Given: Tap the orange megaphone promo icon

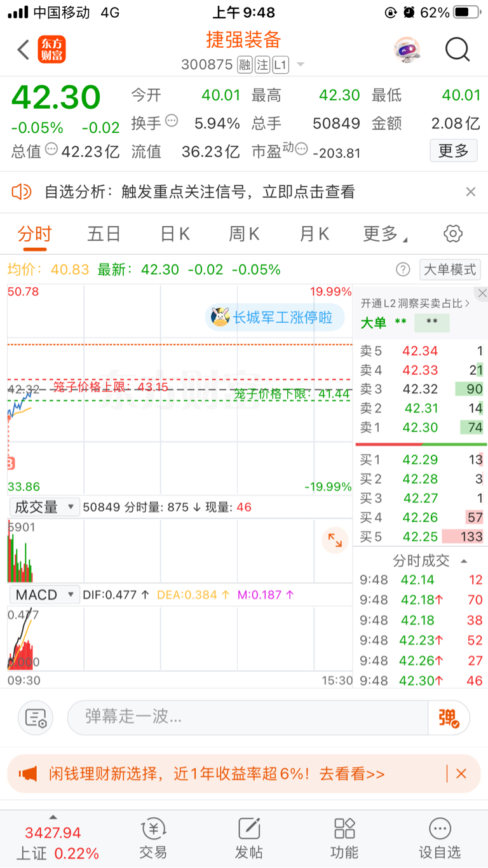Looking at the screenshot, I should coord(28,774).
